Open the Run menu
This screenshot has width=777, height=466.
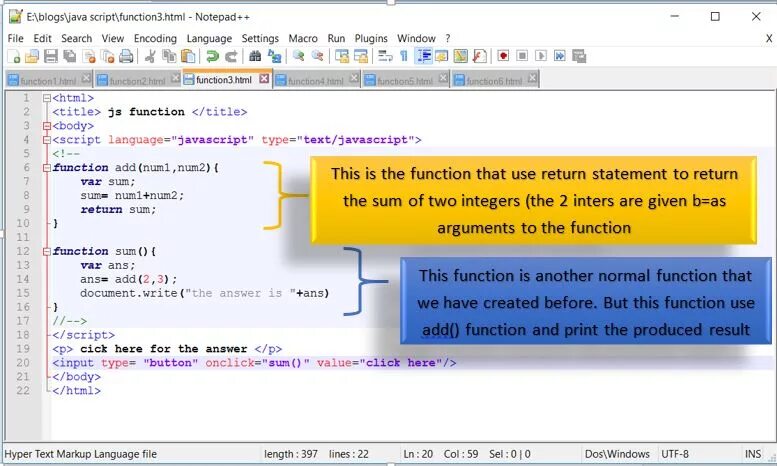[x=336, y=39]
